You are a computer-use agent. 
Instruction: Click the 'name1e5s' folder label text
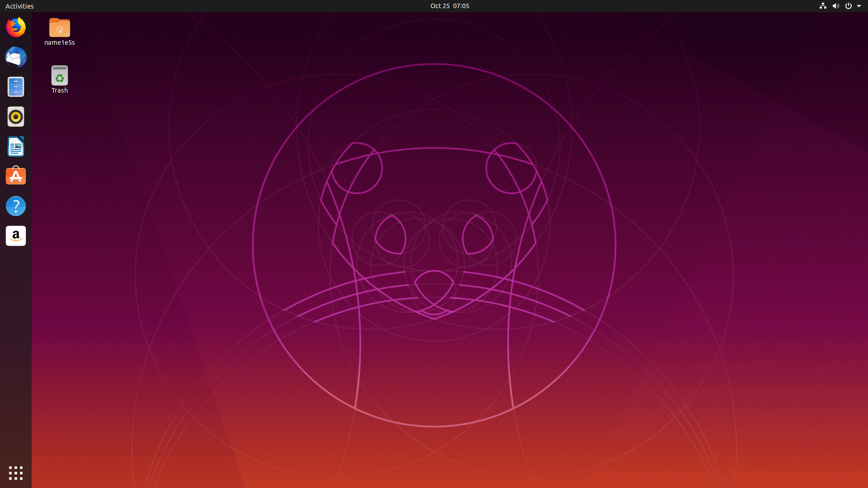(60, 42)
